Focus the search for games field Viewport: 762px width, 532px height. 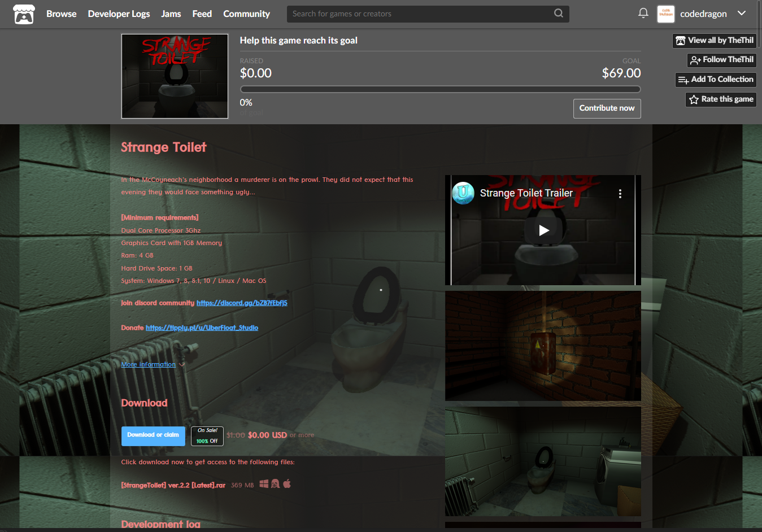coord(419,14)
